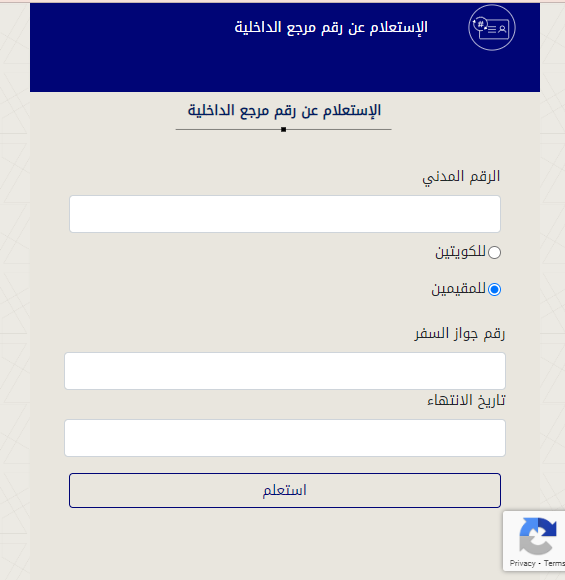Screen dimensions: 565x580
Task: Submit the form with استعلم button
Action: pyautogui.click(x=285, y=490)
